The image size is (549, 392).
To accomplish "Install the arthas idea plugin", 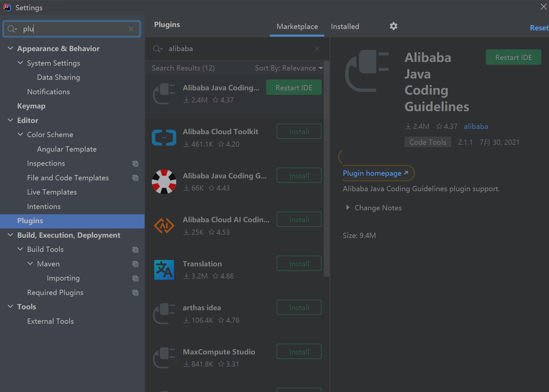I will [299, 308].
